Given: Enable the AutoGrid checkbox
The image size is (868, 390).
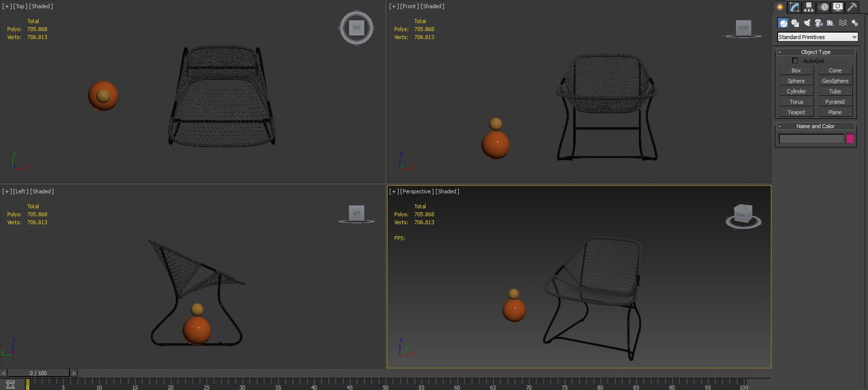Looking at the screenshot, I should tap(795, 61).
